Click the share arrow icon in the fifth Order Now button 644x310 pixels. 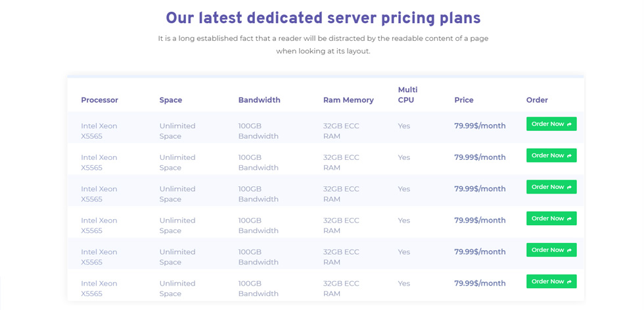pos(569,250)
